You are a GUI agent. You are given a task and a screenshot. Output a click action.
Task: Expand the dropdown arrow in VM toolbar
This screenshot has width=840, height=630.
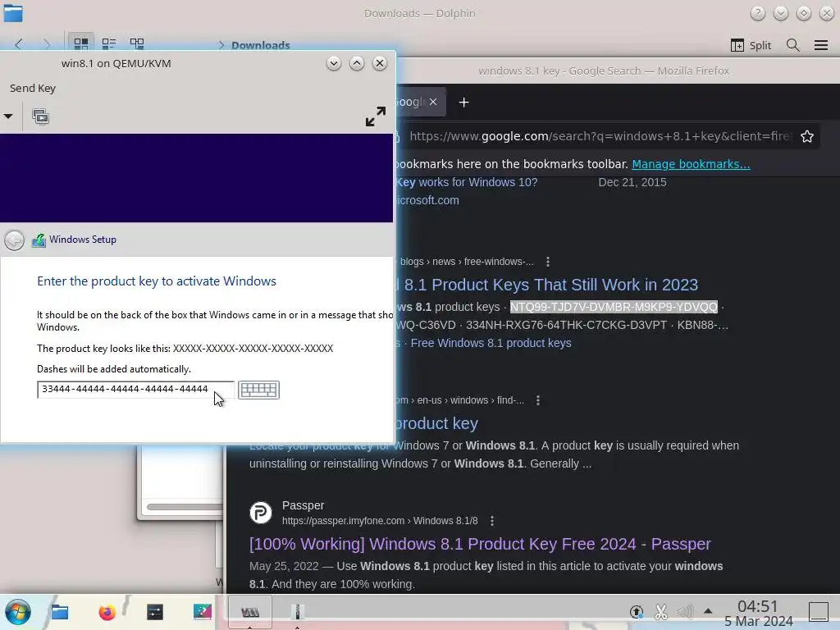click(x=8, y=116)
